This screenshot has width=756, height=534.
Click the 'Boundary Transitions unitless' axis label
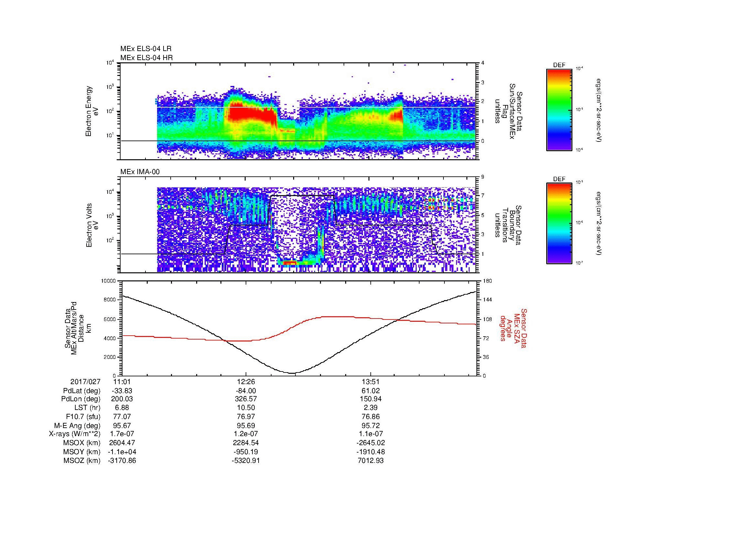[x=508, y=225]
